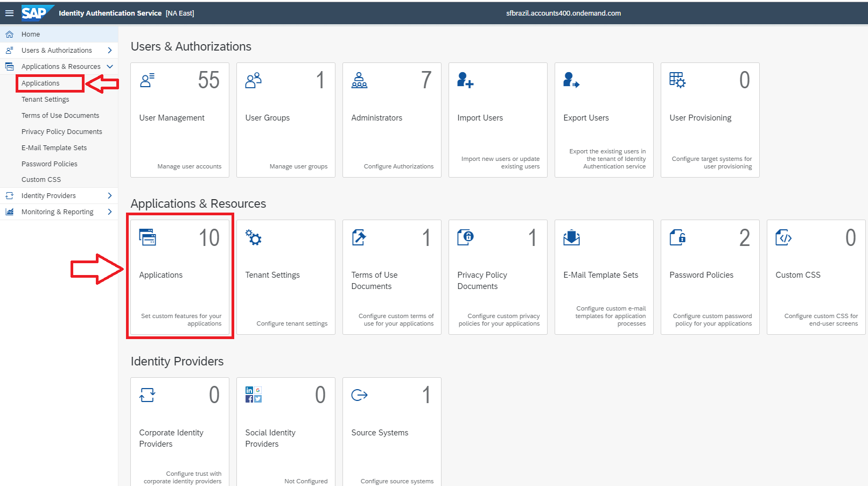Image resolution: width=868 pixels, height=486 pixels.
Task: Open User Management tile title
Action: point(172,118)
